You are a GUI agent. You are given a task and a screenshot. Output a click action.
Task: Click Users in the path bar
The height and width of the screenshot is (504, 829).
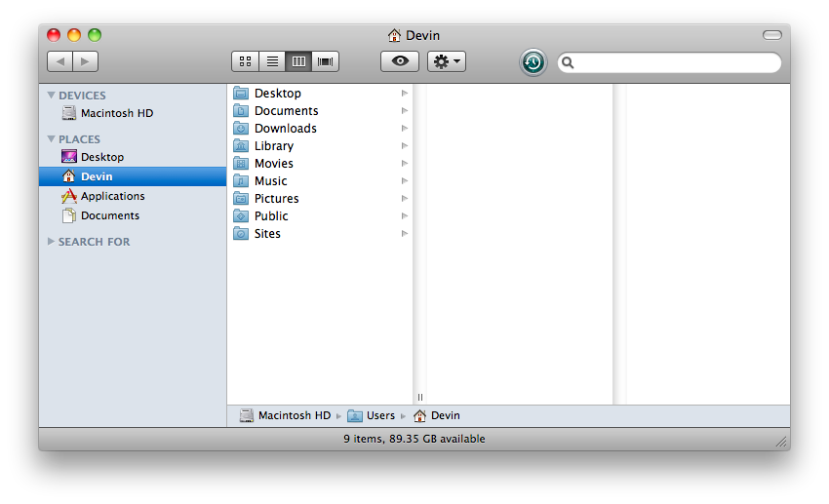coord(372,415)
